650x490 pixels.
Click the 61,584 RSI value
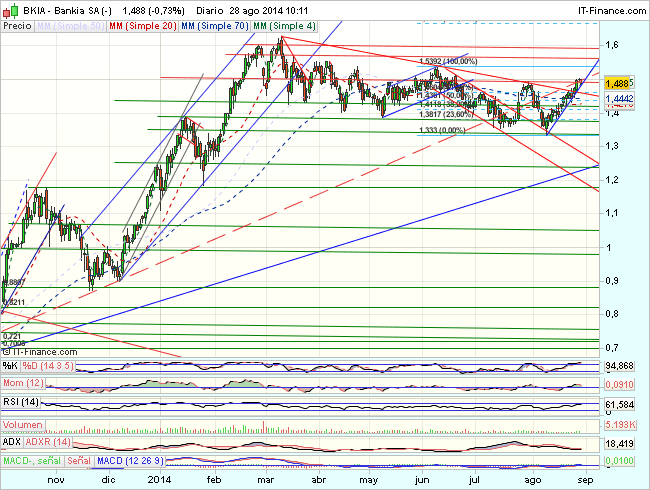pyautogui.click(x=619, y=404)
